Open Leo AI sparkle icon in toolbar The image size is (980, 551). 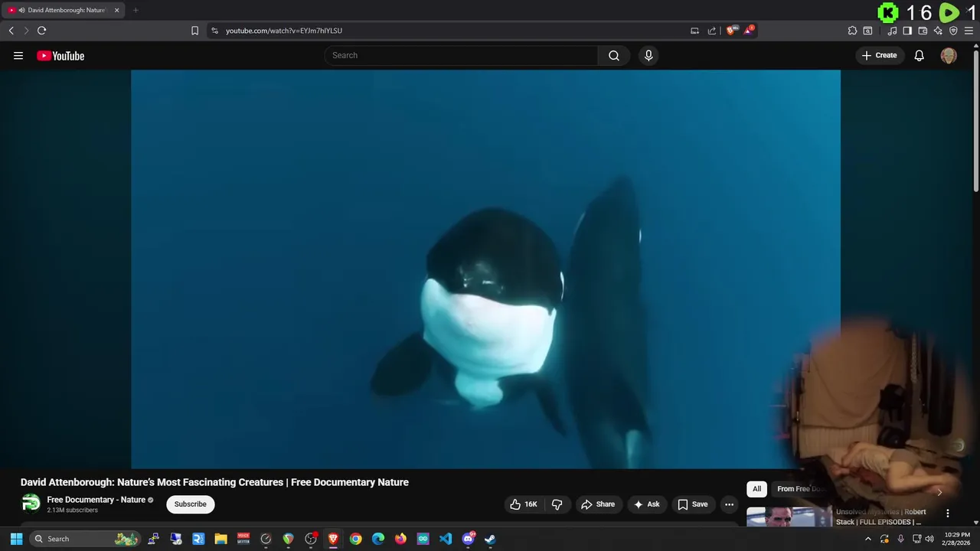coord(938,31)
